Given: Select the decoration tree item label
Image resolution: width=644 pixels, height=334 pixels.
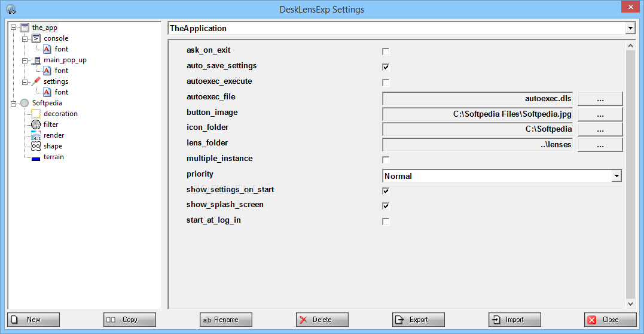Looking at the screenshot, I should [x=60, y=114].
